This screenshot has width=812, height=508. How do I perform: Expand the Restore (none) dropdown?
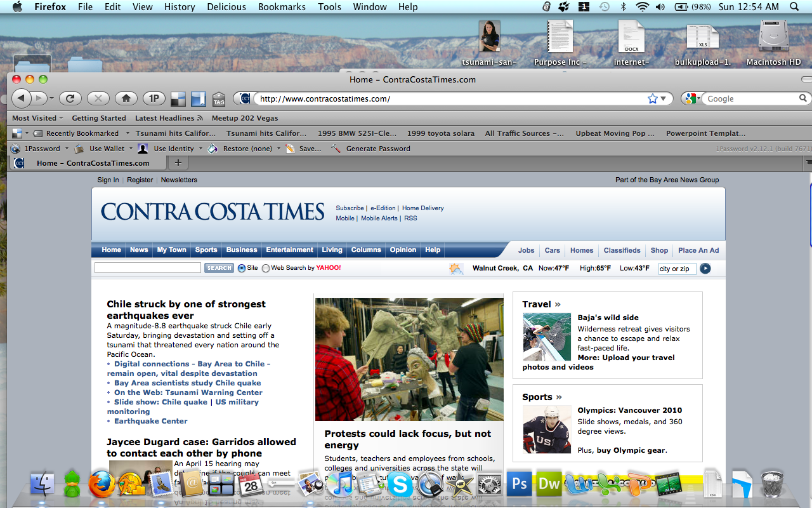(x=278, y=149)
